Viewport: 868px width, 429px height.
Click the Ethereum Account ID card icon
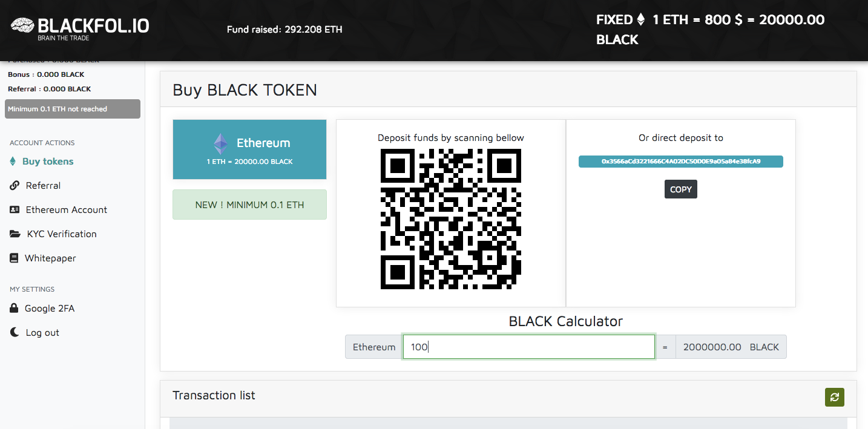(15, 210)
